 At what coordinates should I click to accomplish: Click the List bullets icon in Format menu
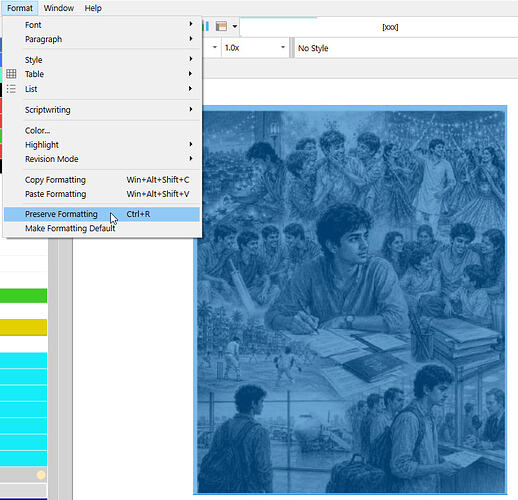point(11,89)
